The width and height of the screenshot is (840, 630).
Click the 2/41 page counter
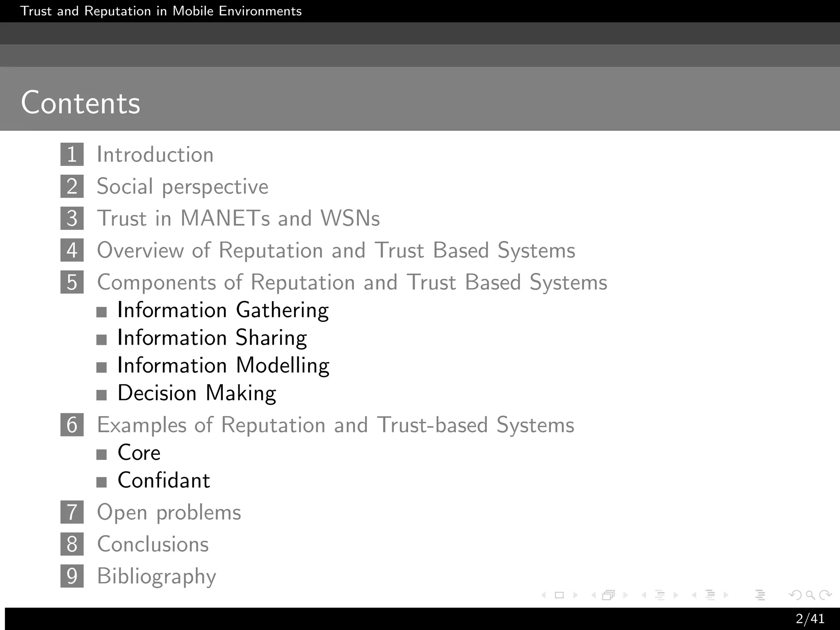pyautogui.click(x=810, y=619)
